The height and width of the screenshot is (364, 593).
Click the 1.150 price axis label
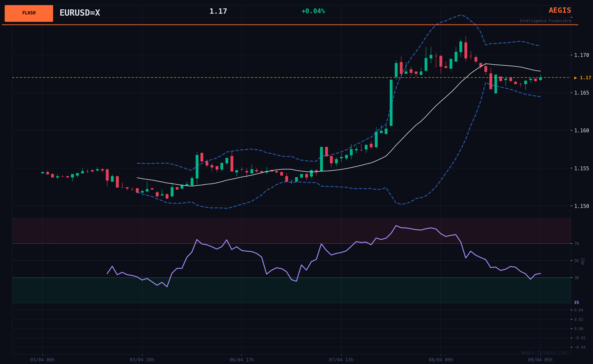point(581,206)
